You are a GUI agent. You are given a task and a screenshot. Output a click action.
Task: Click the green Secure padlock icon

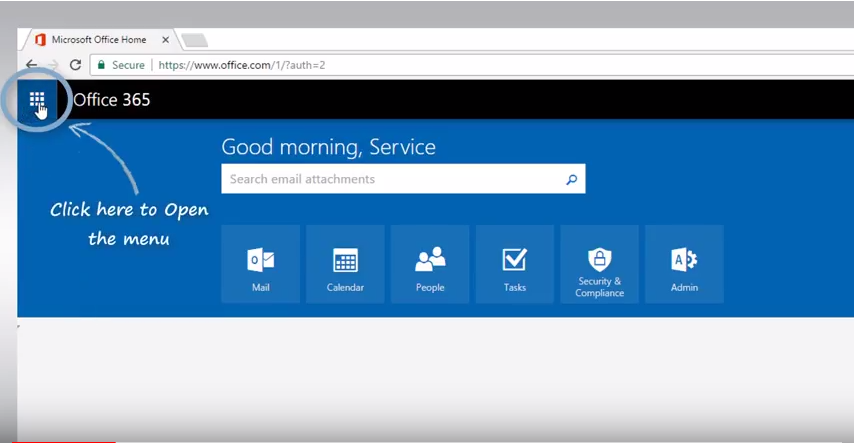click(100, 65)
